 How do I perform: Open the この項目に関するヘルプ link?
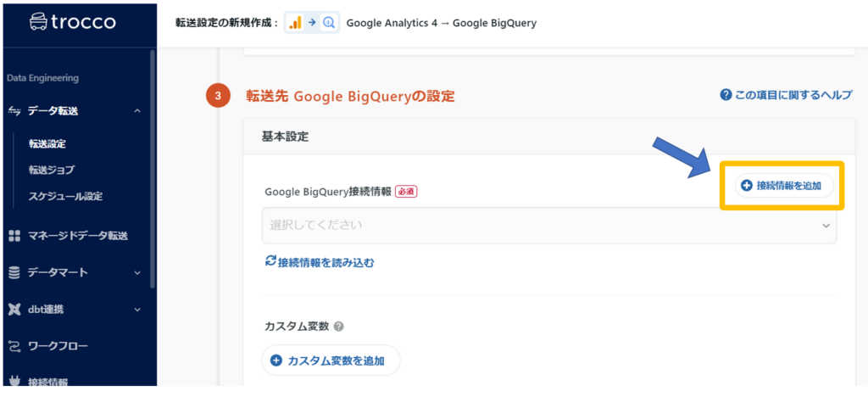pyautogui.click(x=786, y=95)
